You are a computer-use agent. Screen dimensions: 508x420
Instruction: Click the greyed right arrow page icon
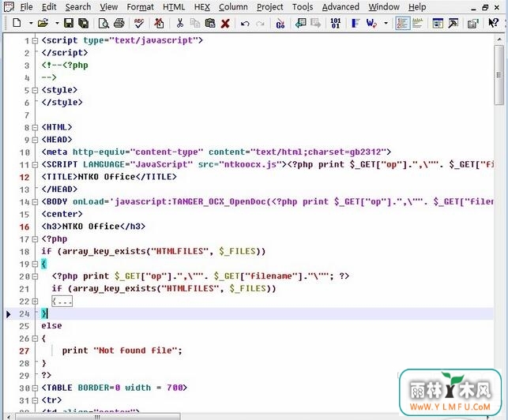click(x=315, y=23)
